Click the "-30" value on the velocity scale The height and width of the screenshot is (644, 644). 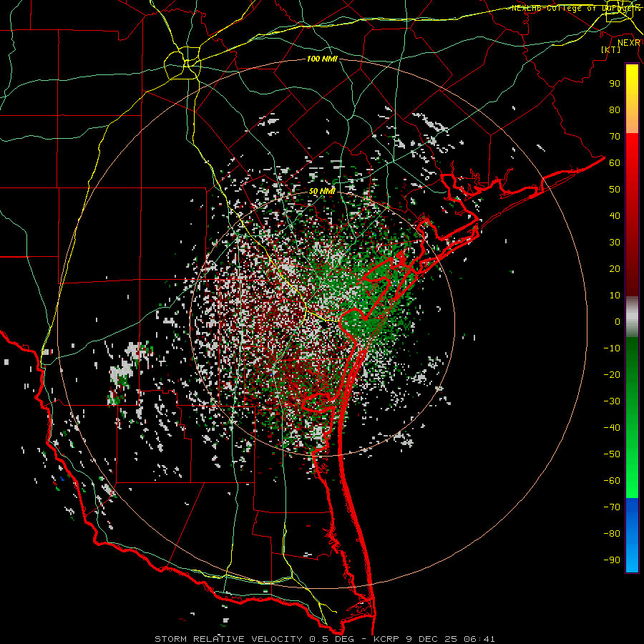click(612, 401)
